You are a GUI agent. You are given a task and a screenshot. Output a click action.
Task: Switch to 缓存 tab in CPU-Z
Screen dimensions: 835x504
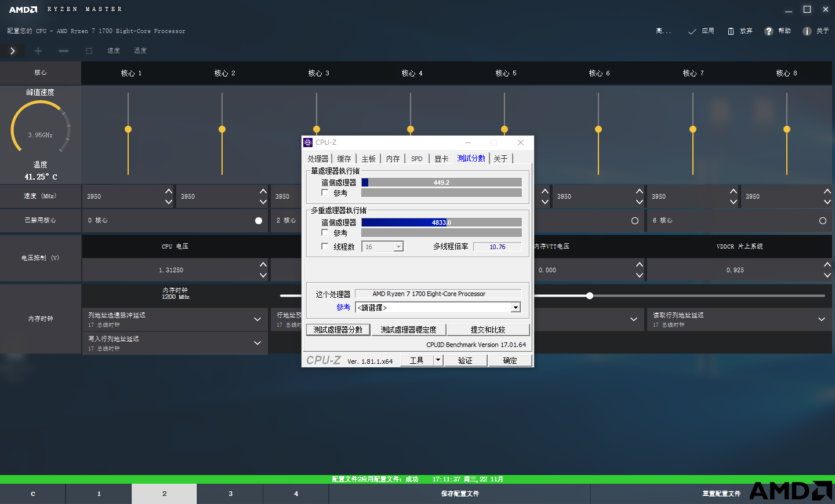click(344, 159)
